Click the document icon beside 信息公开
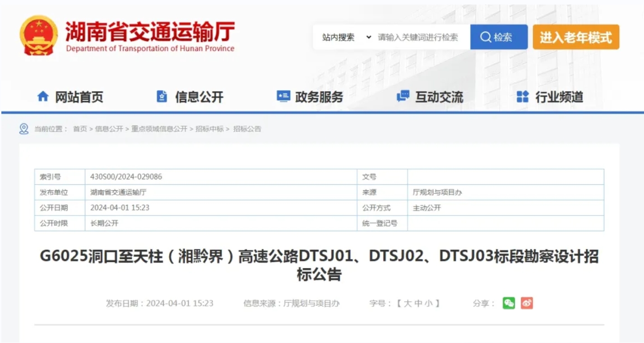 pos(162,96)
